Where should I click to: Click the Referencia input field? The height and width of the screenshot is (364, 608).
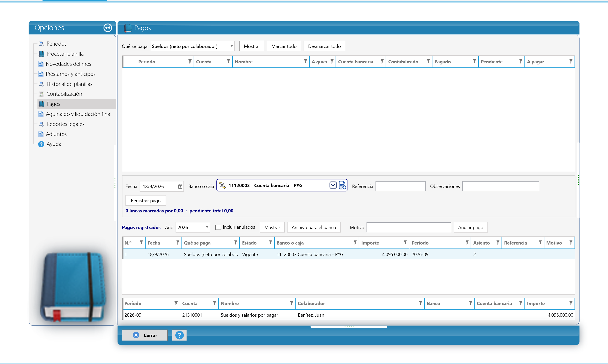pos(400,186)
